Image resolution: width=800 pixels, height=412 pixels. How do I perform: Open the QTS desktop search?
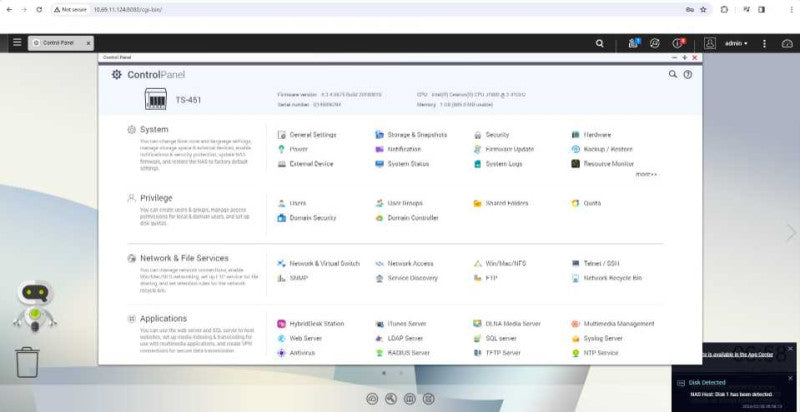(x=599, y=44)
